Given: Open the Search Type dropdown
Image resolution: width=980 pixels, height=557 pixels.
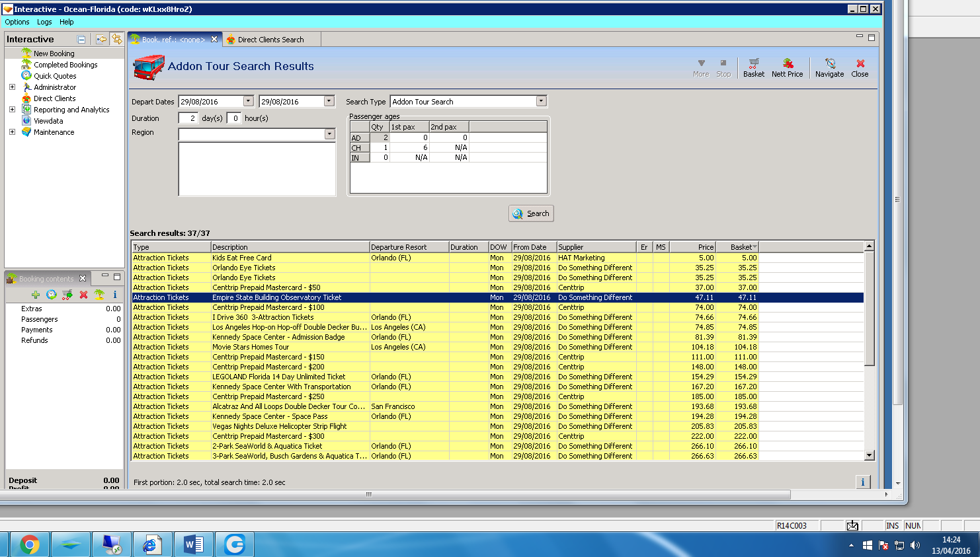Looking at the screenshot, I should coord(541,101).
